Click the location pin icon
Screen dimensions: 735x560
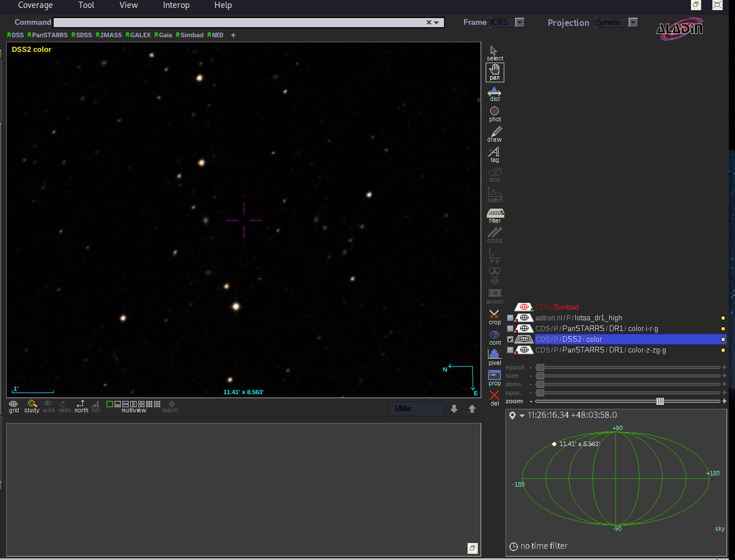tap(512, 416)
